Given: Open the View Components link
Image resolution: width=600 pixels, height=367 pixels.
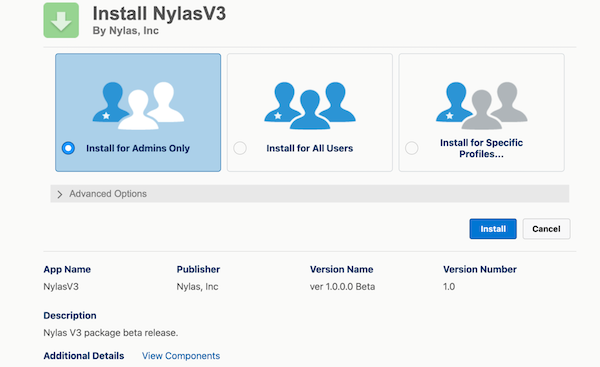Looking at the screenshot, I should [181, 356].
